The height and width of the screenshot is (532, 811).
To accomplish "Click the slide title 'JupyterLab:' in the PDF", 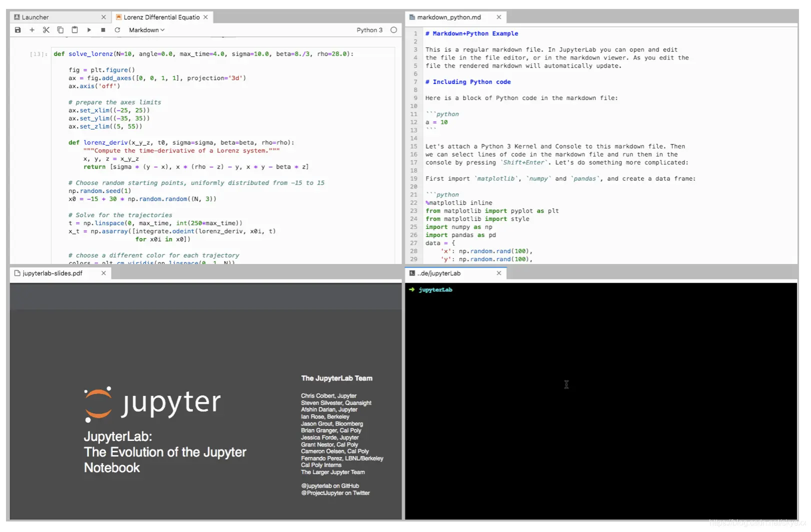I will tap(118, 436).
